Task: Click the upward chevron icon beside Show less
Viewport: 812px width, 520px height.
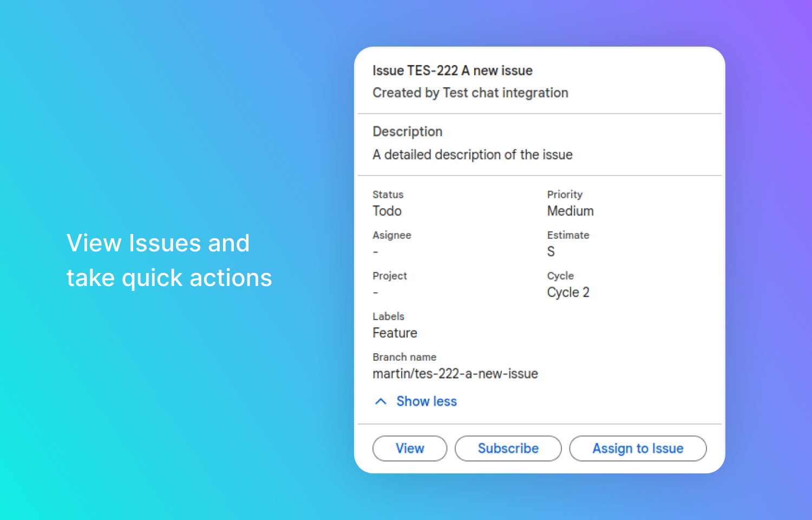Action: [381, 401]
